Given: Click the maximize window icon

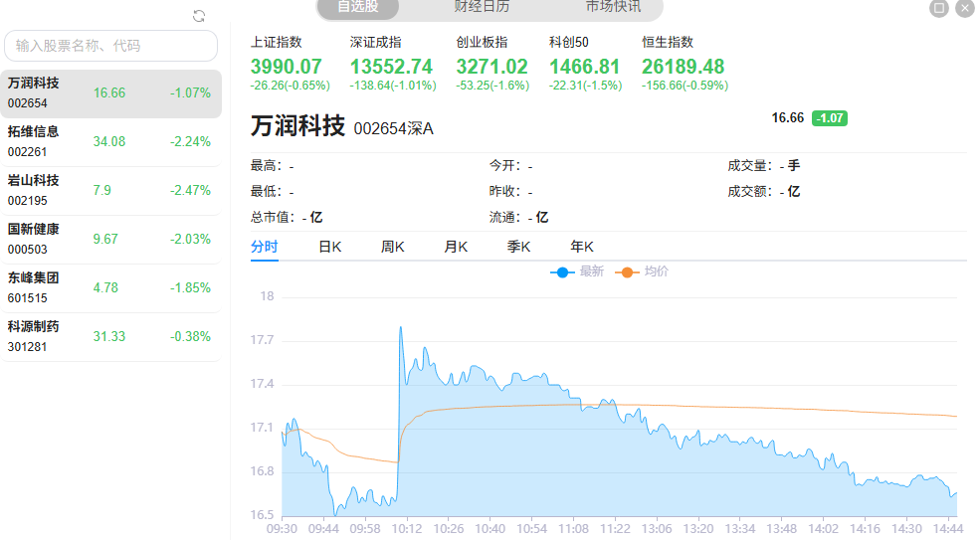Looking at the screenshot, I should click(939, 9).
